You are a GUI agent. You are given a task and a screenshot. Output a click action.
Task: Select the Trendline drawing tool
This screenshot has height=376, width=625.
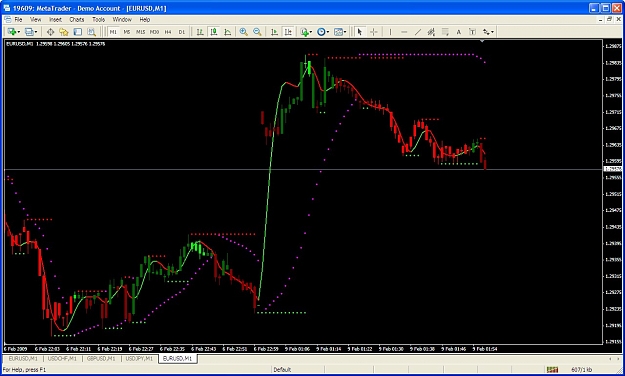point(418,32)
